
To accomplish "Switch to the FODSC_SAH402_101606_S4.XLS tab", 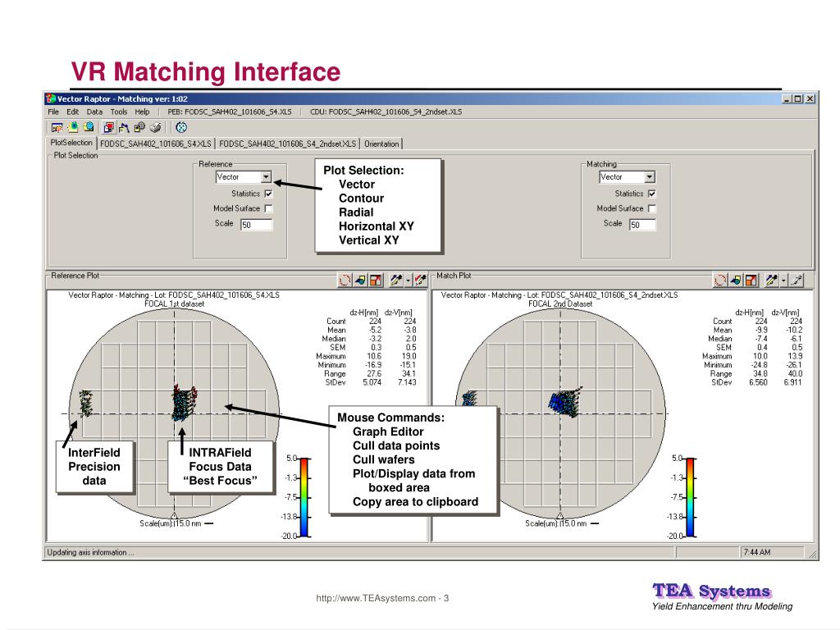I will tap(156, 144).
